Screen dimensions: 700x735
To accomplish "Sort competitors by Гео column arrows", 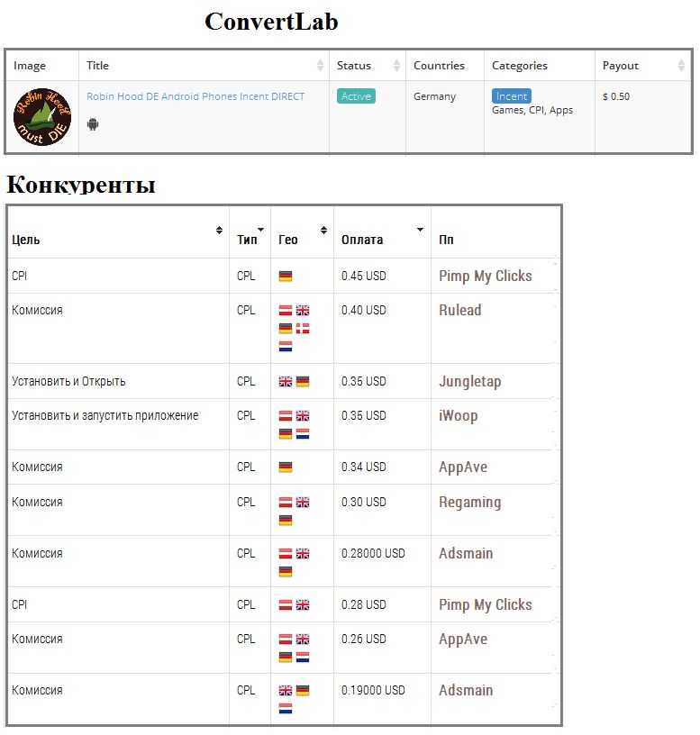I will pyautogui.click(x=323, y=230).
